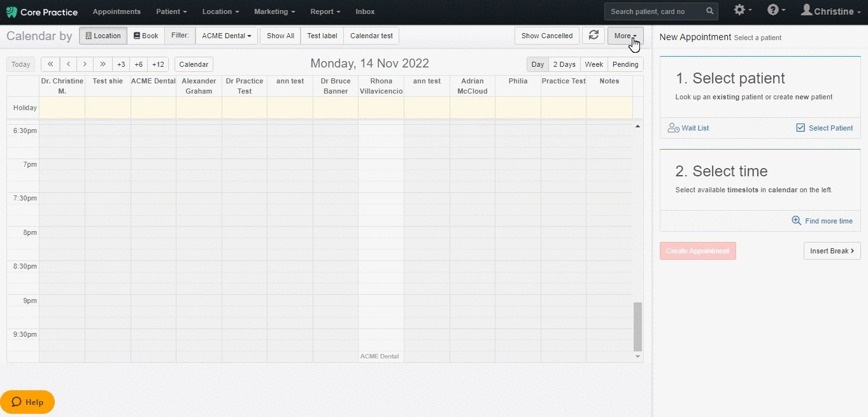Screen dimensions: 868x417
Task: Click the search magnifier icon
Action: (710, 11)
